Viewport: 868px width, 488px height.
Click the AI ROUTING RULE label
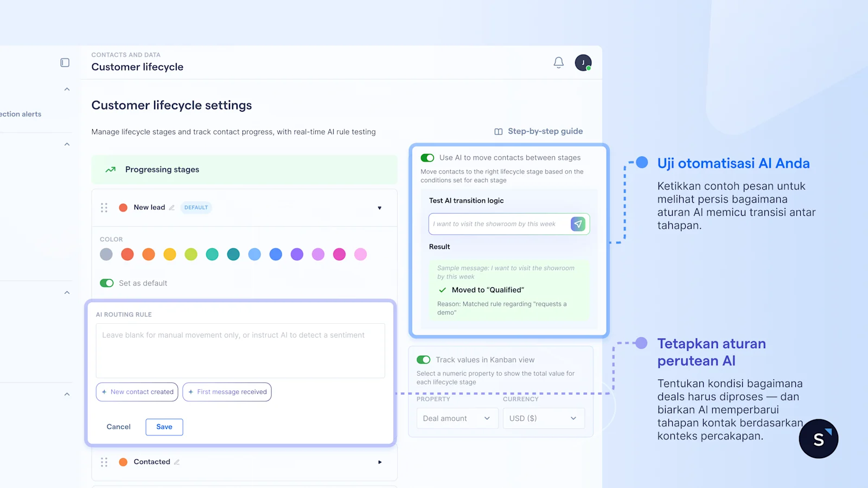pyautogui.click(x=124, y=314)
